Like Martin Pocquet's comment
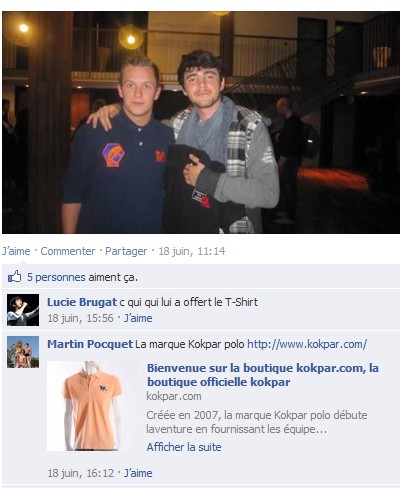The image size is (400, 488). [x=138, y=473]
